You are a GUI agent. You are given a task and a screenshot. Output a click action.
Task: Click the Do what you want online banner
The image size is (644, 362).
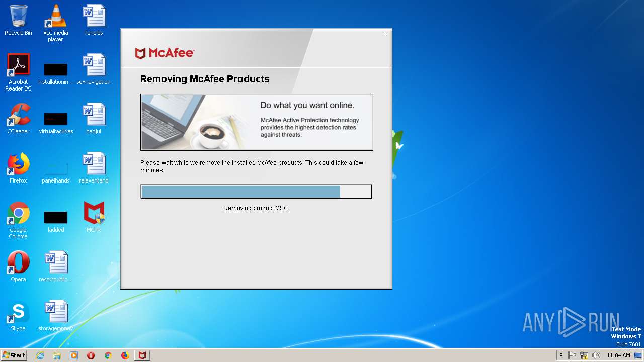coord(257,122)
